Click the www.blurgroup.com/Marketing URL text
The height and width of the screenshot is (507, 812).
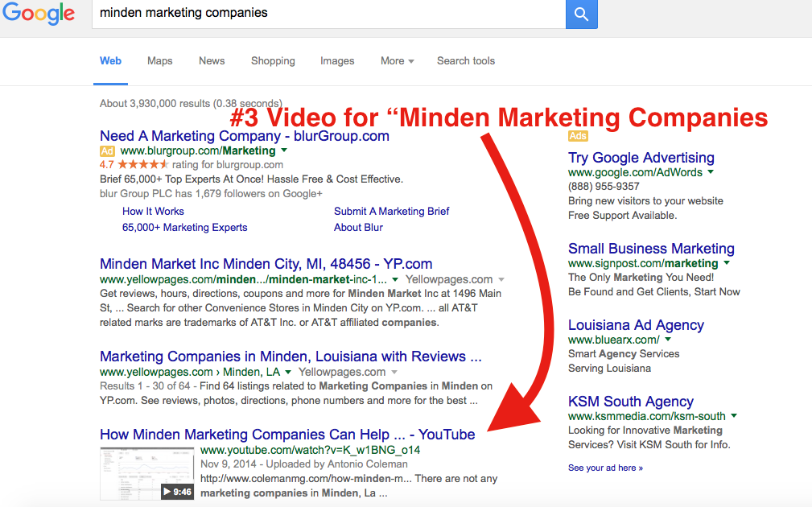pyautogui.click(x=198, y=150)
